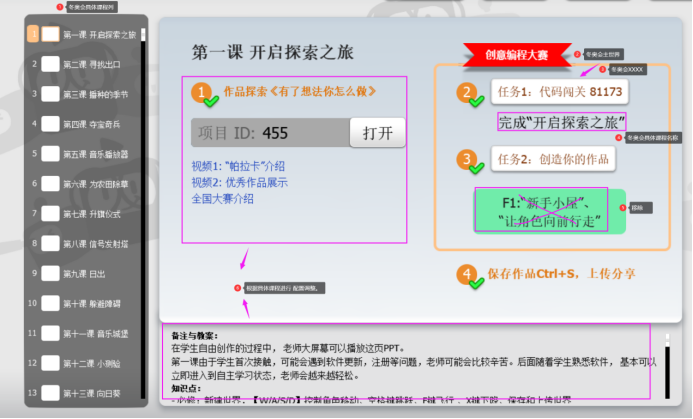Click the 项目 ID input field showing 455
693x419 pixels.
[x=270, y=133]
